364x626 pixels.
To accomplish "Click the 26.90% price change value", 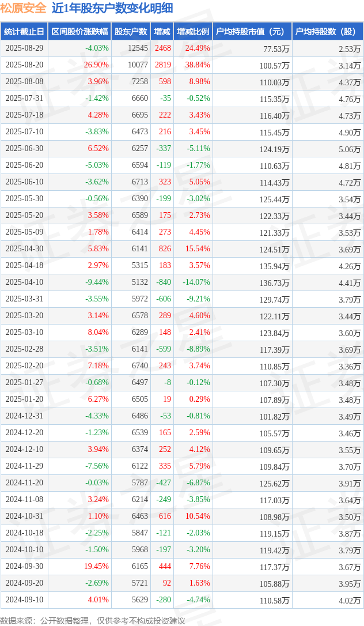I will coord(97,65).
